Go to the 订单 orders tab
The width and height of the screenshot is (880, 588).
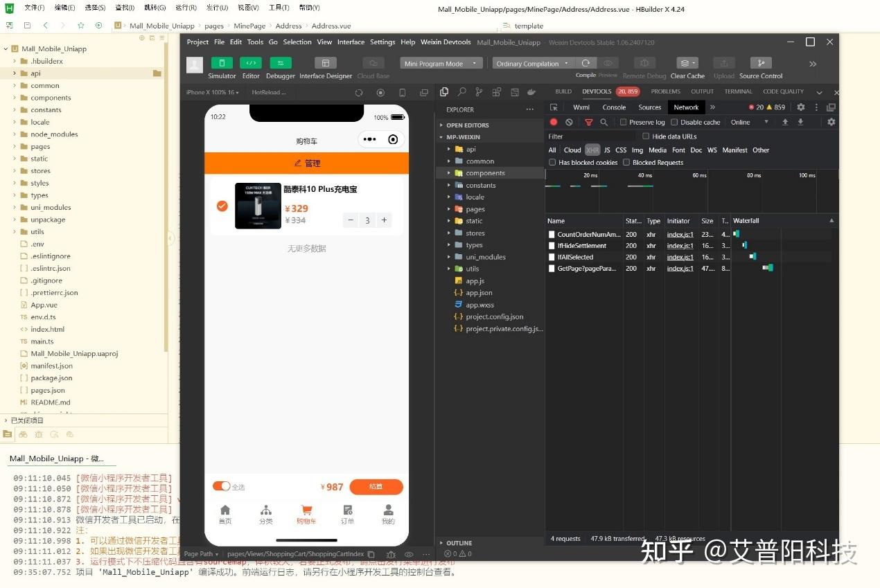tap(348, 515)
